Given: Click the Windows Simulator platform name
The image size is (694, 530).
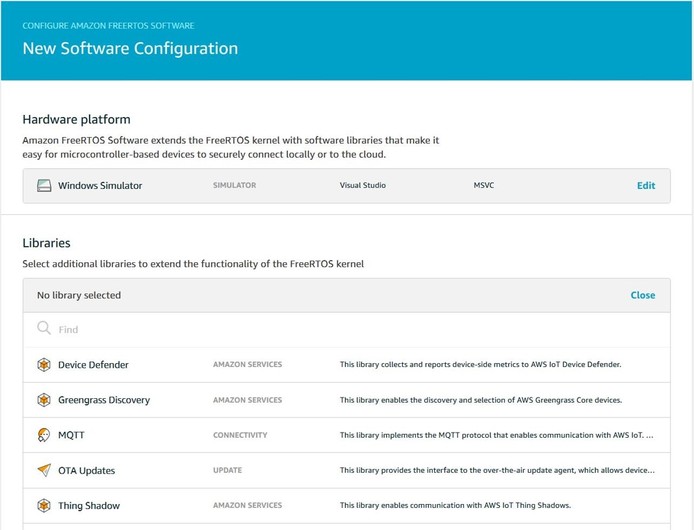Looking at the screenshot, I should (100, 186).
